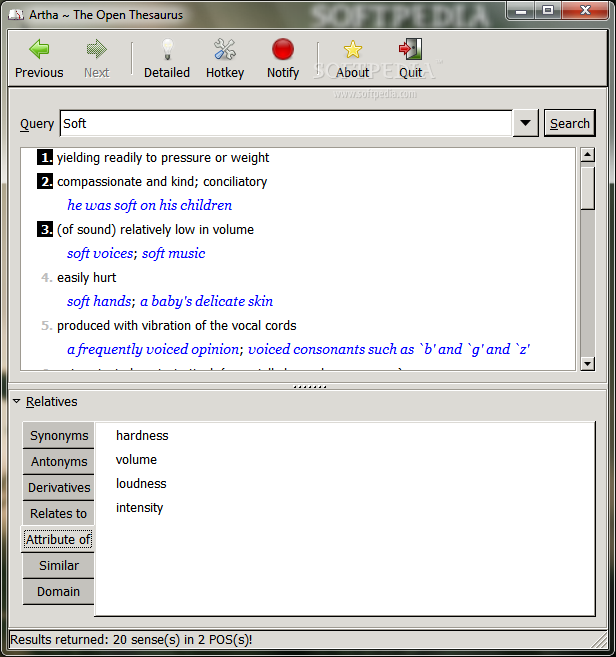Close the Artha window
The height and width of the screenshot is (657, 616).
click(585, 11)
